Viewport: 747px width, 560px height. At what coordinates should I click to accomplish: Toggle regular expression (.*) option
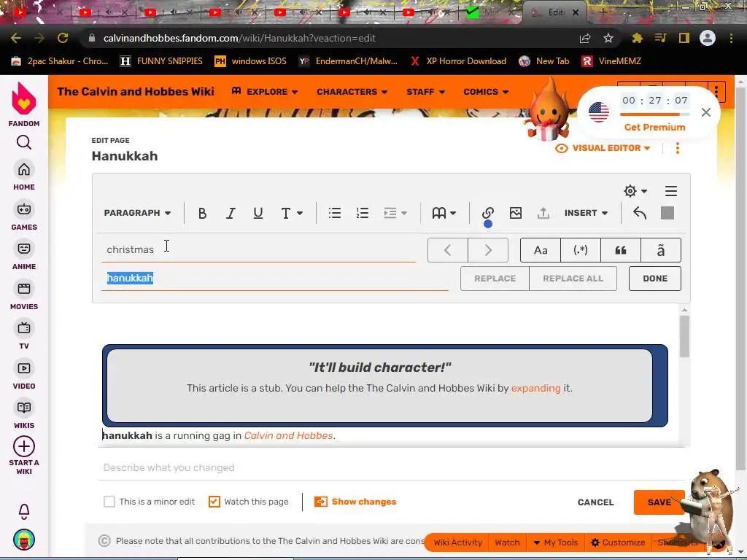(x=580, y=250)
